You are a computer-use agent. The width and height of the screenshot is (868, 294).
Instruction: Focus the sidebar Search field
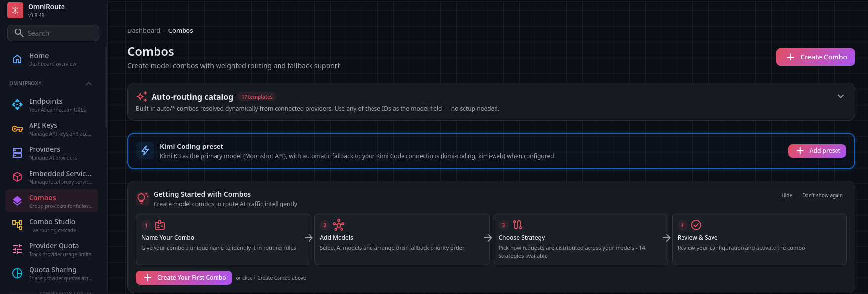click(53, 33)
